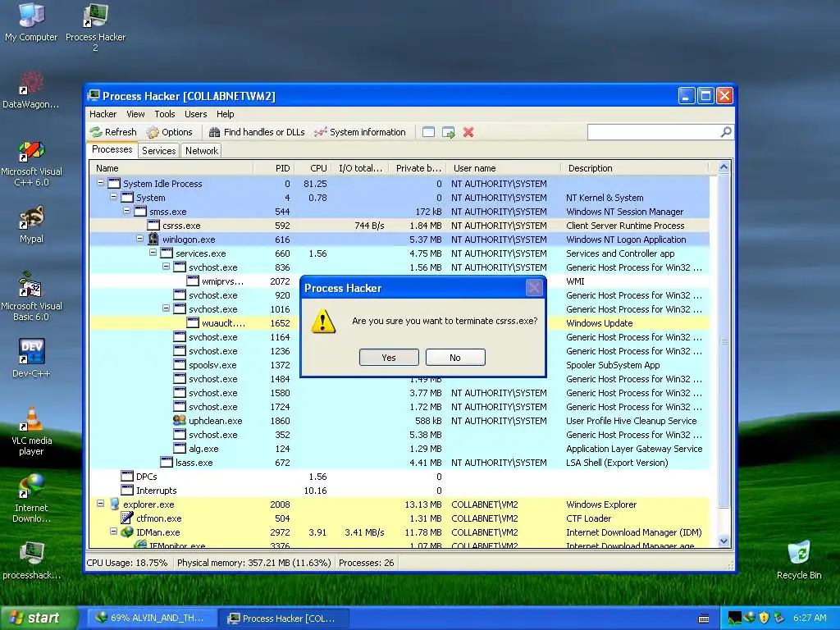Open the Users menu
The height and width of the screenshot is (630, 840).
pyautogui.click(x=195, y=114)
